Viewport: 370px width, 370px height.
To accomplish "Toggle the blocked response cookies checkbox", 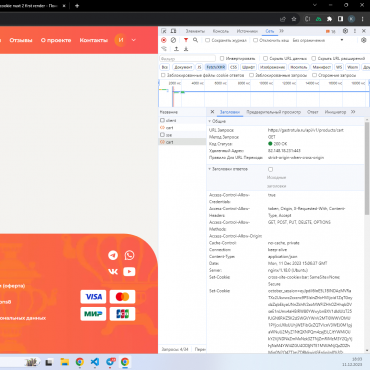I will [x=163, y=75].
